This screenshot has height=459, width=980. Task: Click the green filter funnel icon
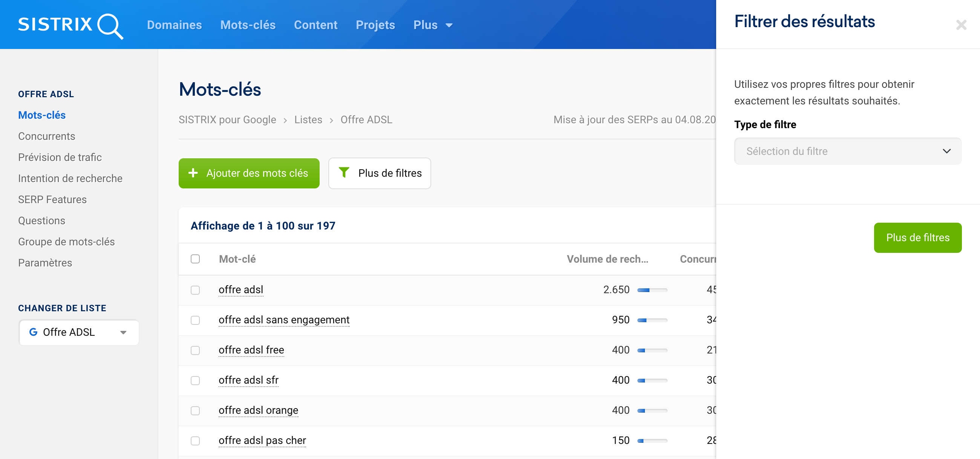tap(344, 173)
